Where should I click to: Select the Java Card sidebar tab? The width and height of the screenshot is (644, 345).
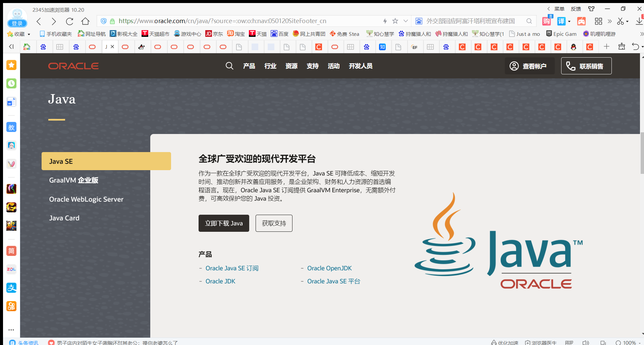pyautogui.click(x=64, y=218)
